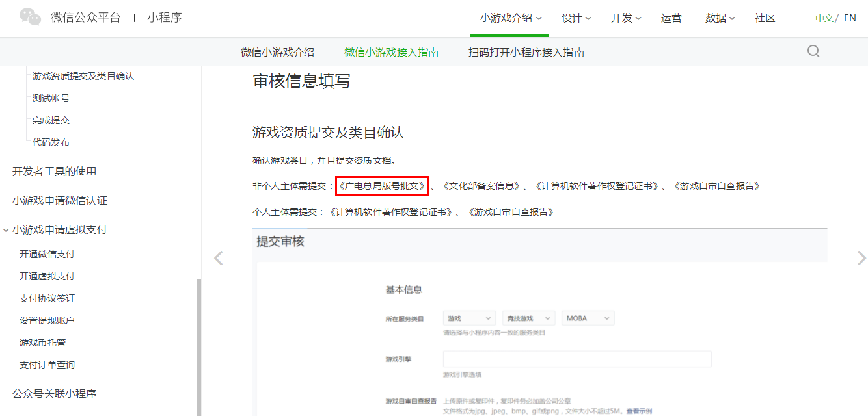Open 支付订单查询 in sidebar
868x416 pixels.
[47, 365]
